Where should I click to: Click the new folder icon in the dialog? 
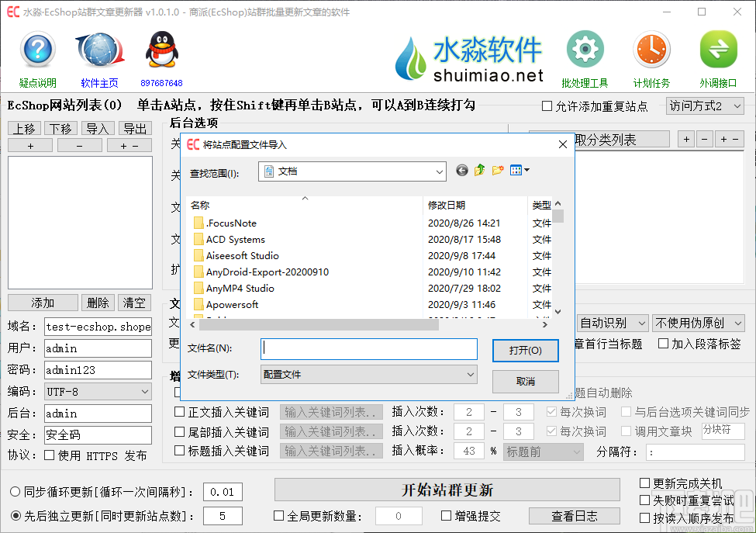click(499, 171)
